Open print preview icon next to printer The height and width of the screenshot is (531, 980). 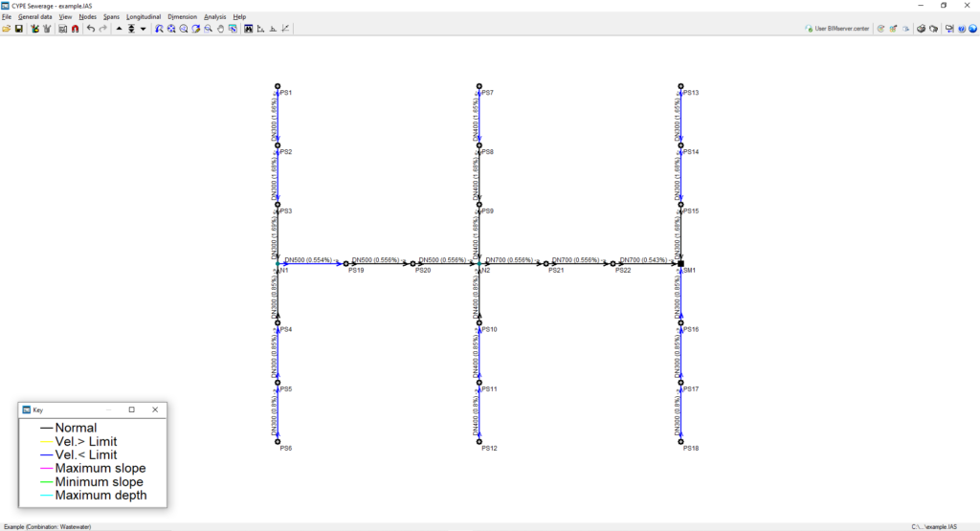(934, 29)
